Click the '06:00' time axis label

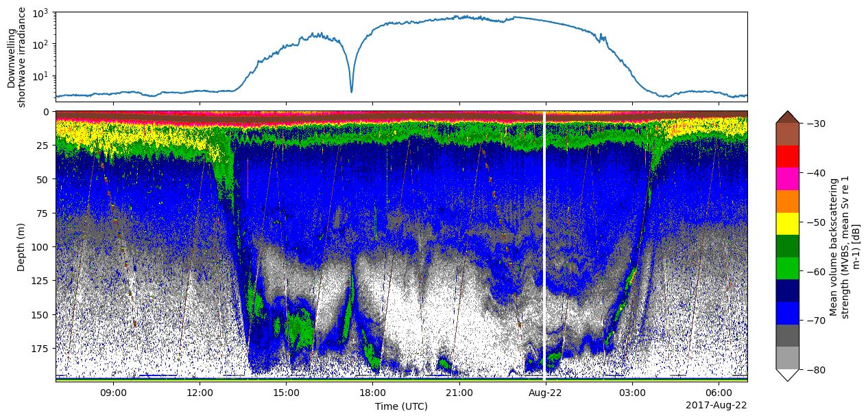(x=719, y=393)
